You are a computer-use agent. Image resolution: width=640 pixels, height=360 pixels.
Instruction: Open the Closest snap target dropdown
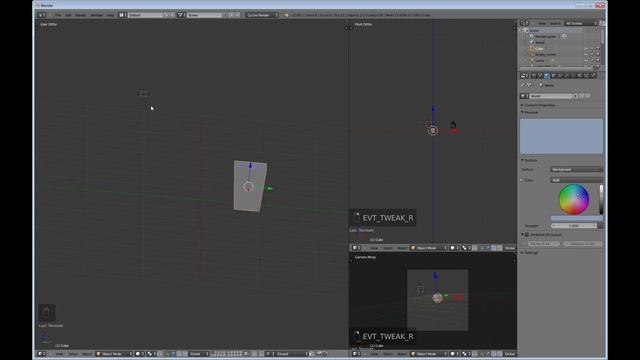(291, 354)
